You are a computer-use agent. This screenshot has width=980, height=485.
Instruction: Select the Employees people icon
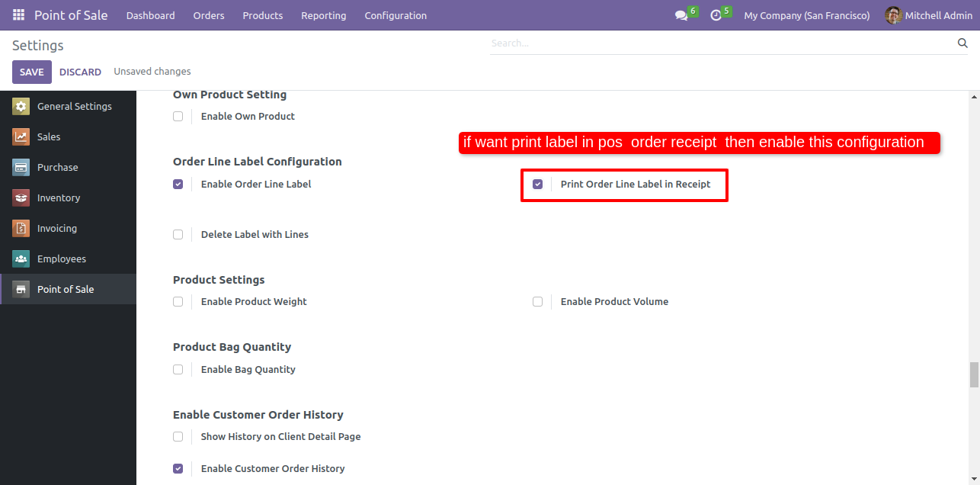coord(21,259)
